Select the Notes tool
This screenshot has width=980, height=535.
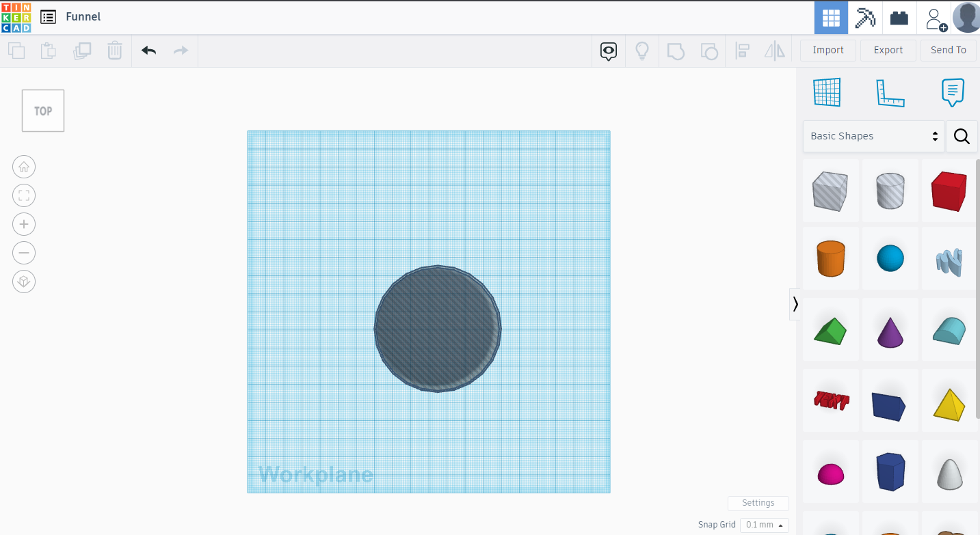point(953,92)
